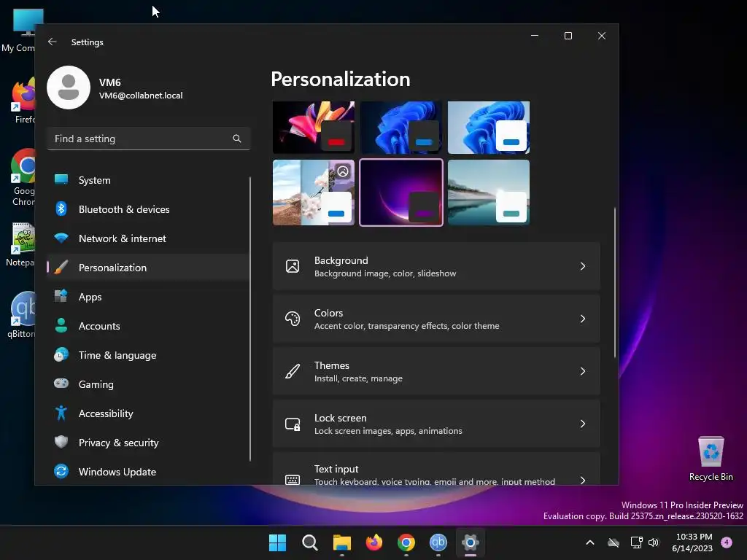747x560 pixels.
Task: Click the Text input keyboard icon
Action: click(293, 480)
